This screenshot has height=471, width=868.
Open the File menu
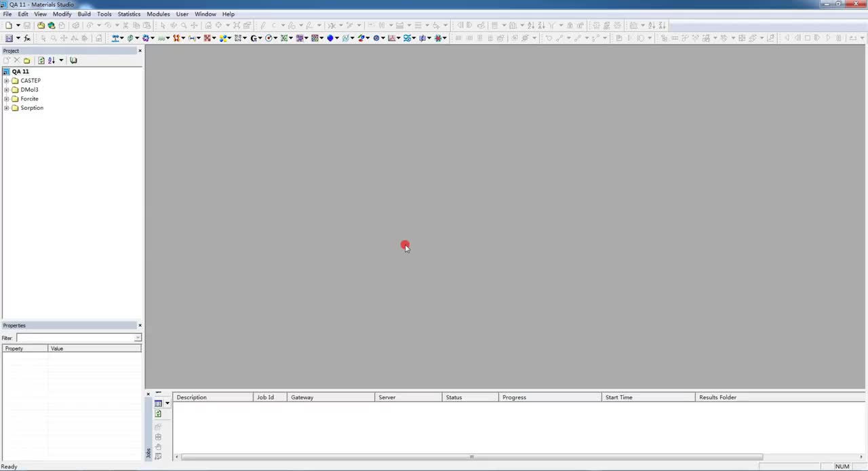(7, 14)
